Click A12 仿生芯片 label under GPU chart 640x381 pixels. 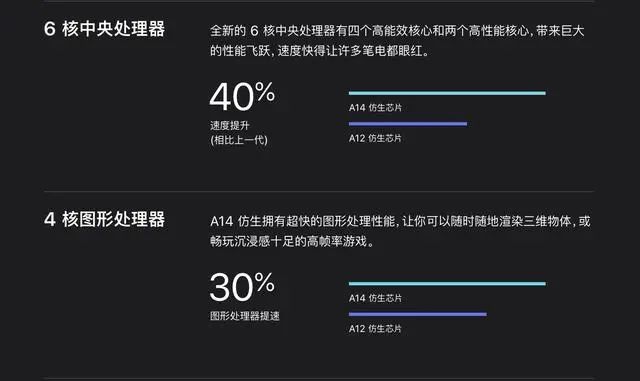[375, 329]
